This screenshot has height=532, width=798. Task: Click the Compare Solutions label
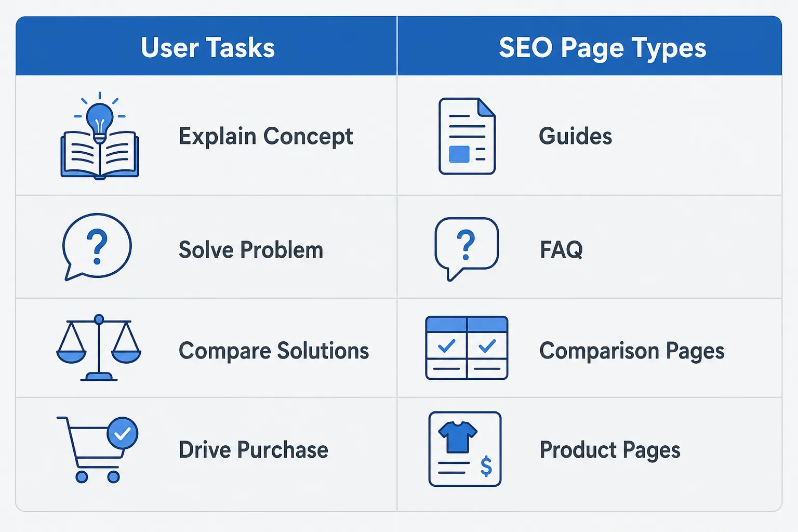(274, 351)
